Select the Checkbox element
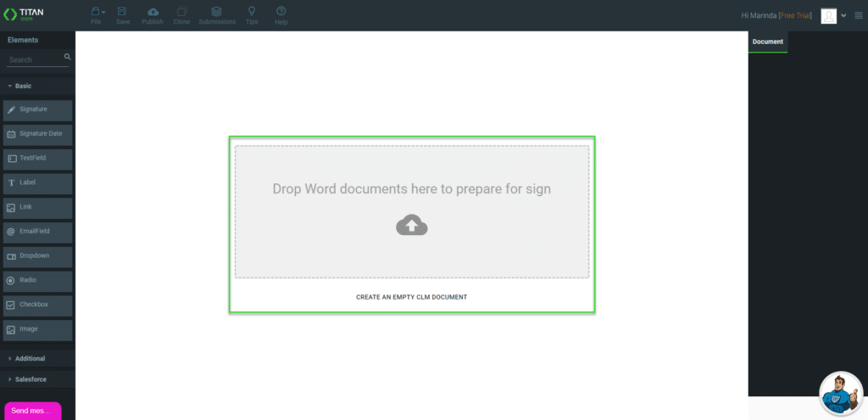The height and width of the screenshot is (420, 868). pyautogui.click(x=37, y=305)
